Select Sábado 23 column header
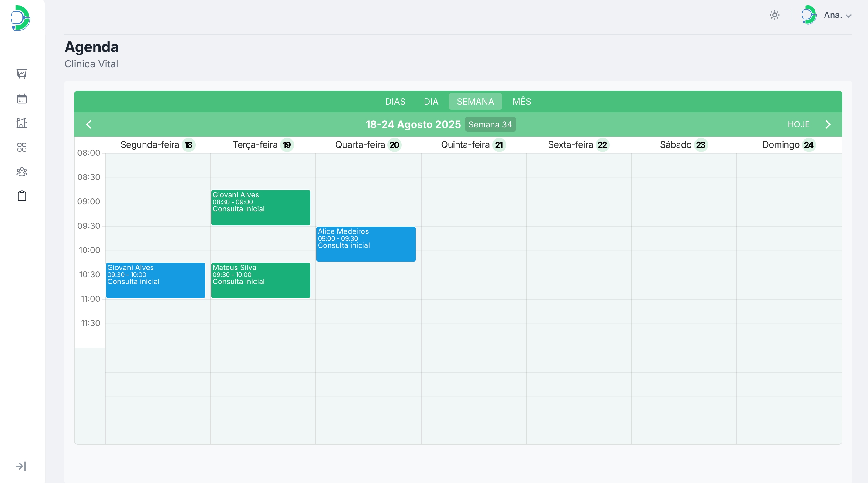868x483 pixels. pyautogui.click(x=684, y=145)
